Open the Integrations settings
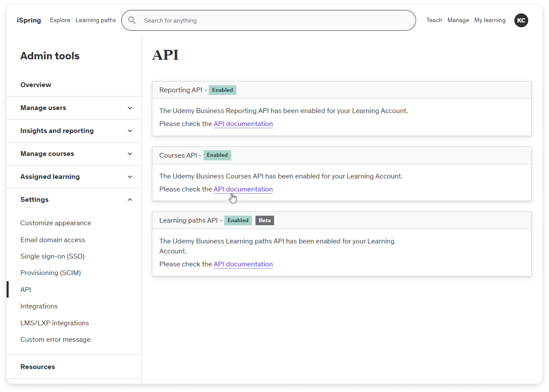 pyautogui.click(x=39, y=306)
